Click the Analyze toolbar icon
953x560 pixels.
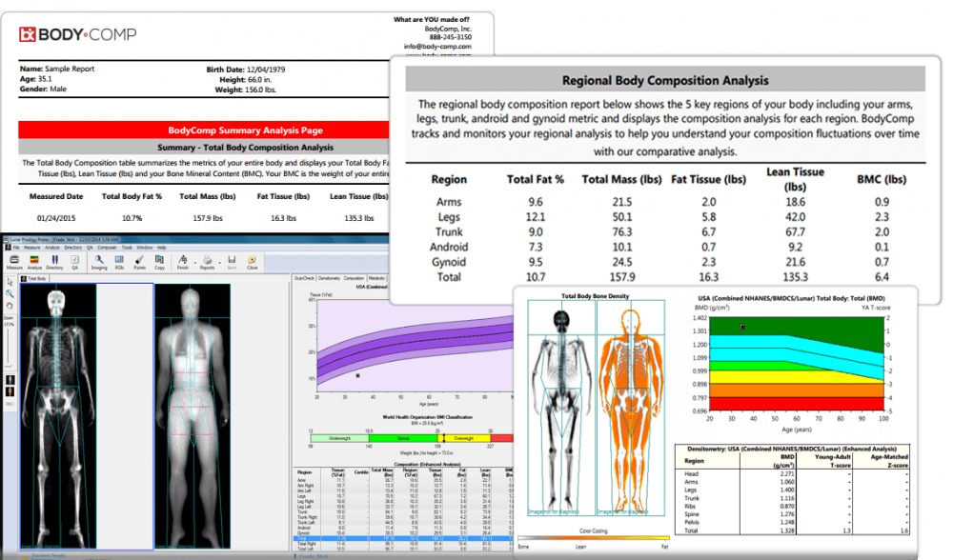34,261
